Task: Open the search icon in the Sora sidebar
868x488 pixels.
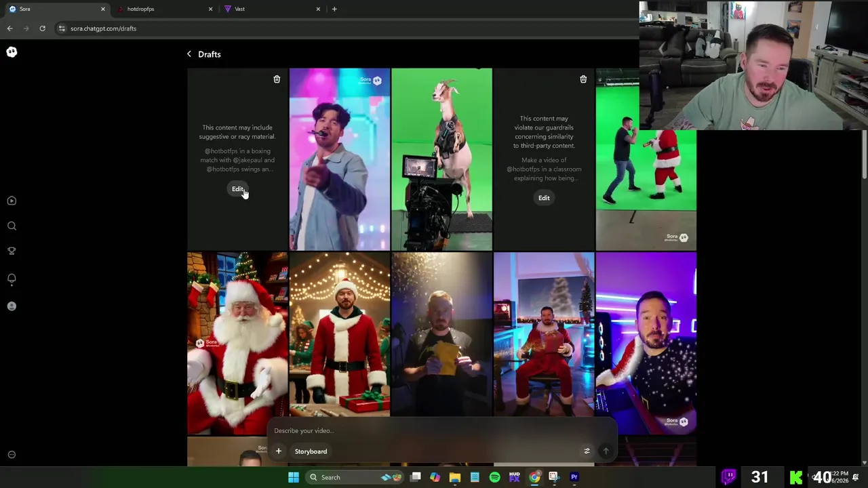Action: tap(12, 226)
